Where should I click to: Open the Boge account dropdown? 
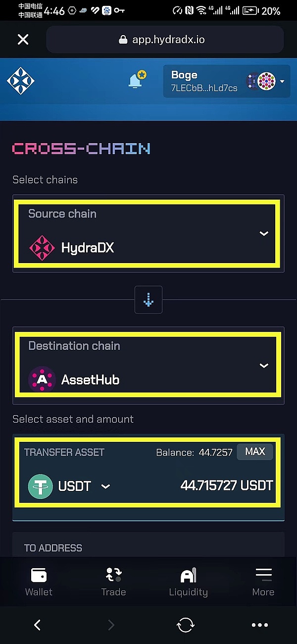282,81
